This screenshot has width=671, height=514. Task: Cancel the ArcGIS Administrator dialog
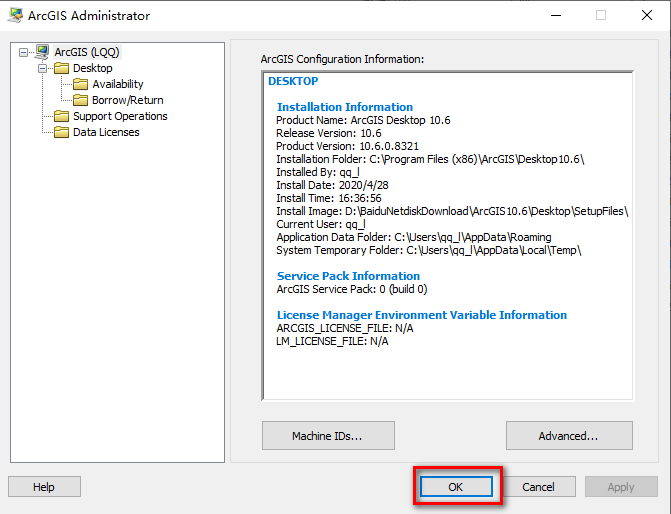[538, 487]
